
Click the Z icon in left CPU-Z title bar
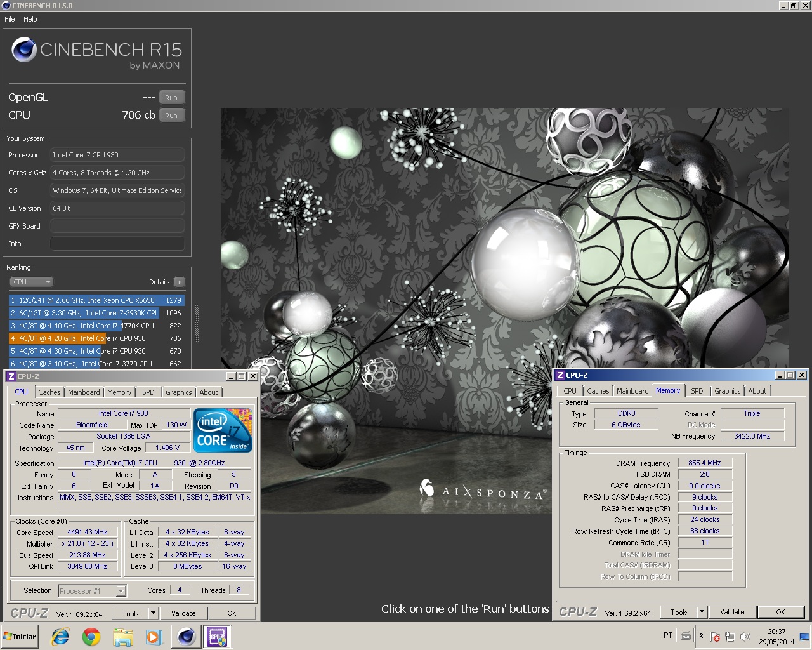pyautogui.click(x=11, y=376)
